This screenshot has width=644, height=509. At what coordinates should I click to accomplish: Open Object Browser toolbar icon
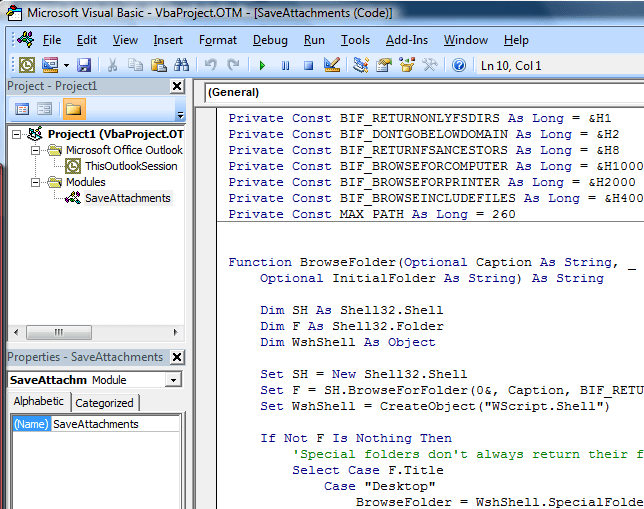407,65
